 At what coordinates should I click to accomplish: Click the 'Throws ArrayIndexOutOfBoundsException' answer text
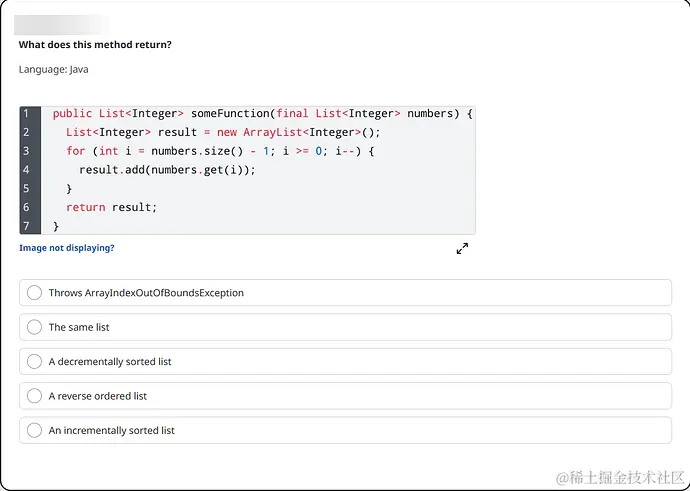pos(146,293)
